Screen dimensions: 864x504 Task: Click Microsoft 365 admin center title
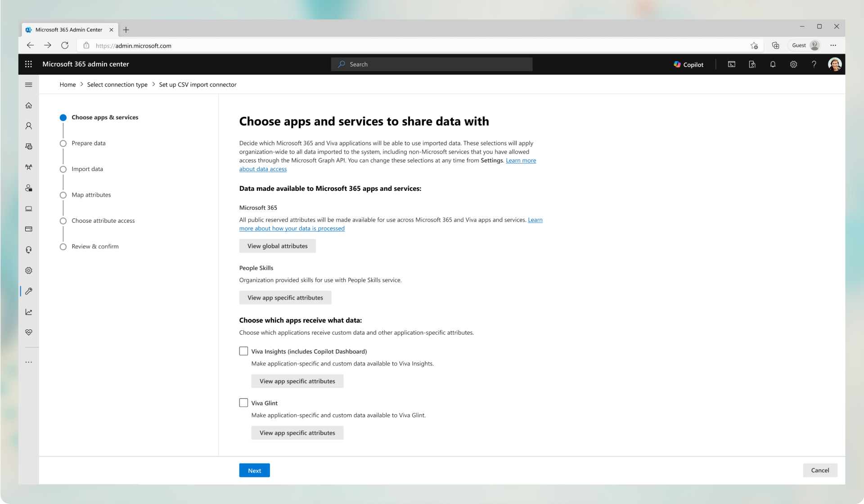85,64
